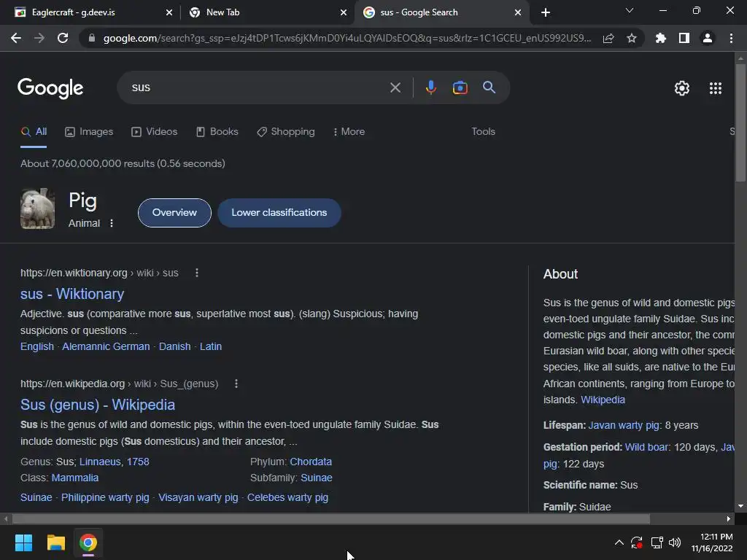
Task: Open the English section link
Action: coord(37,346)
